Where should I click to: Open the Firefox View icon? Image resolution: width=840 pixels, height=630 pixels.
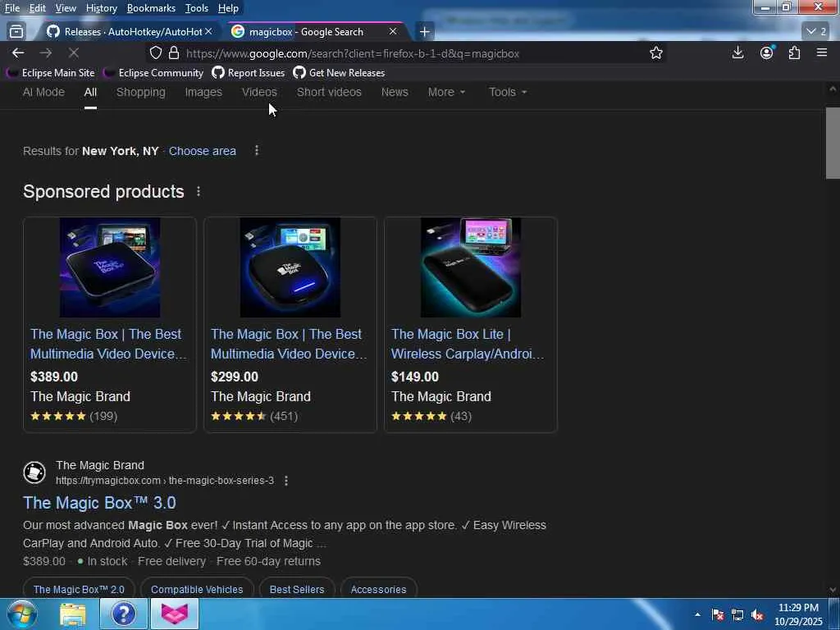16,32
